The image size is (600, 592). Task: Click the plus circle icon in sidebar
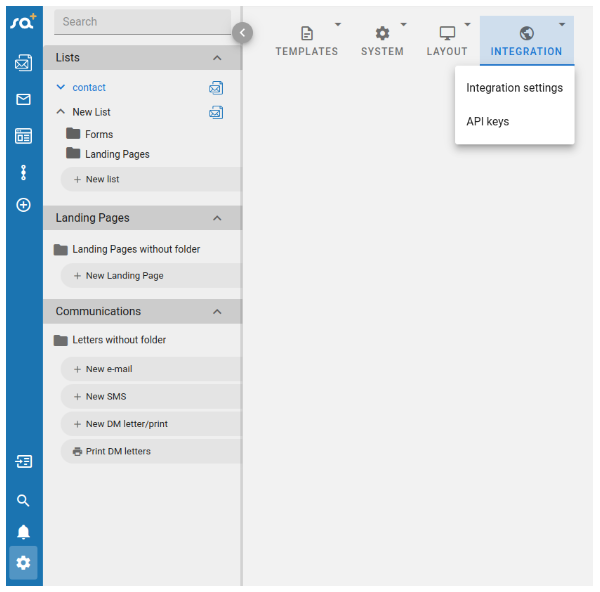23,205
